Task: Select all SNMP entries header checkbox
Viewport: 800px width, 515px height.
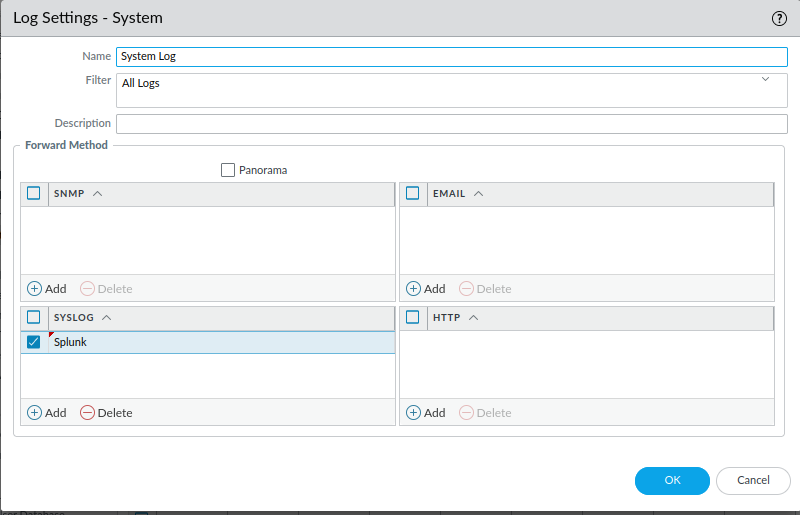Action: point(34,193)
